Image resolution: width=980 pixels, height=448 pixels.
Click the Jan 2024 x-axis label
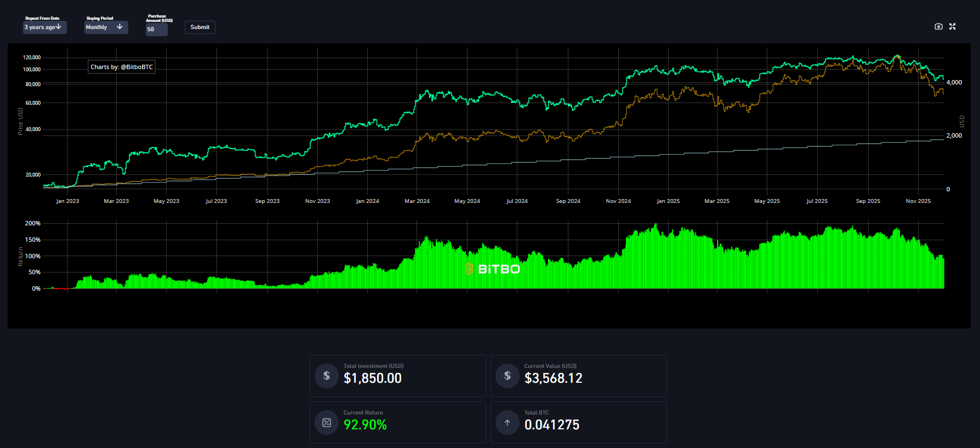point(367,201)
